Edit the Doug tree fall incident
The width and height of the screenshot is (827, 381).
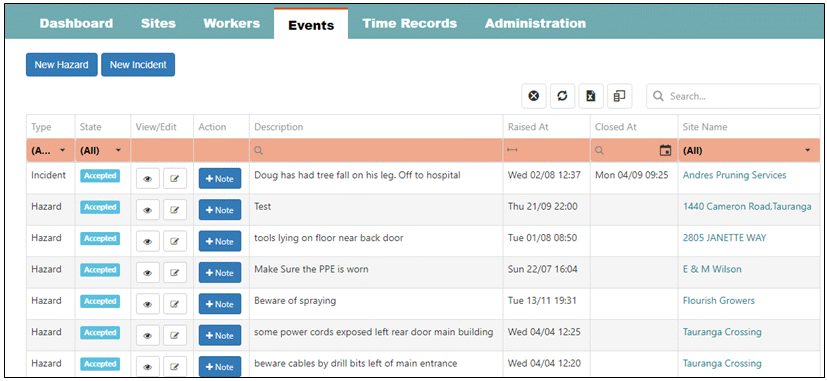pos(175,179)
